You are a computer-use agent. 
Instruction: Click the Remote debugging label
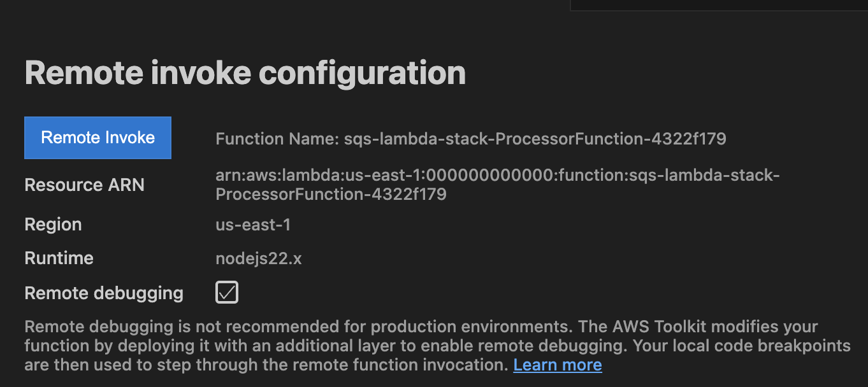104,293
